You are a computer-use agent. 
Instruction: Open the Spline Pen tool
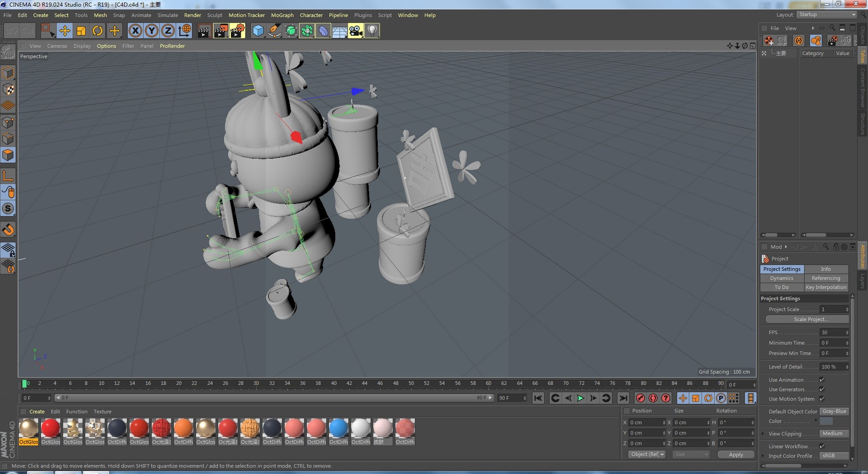[x=274, y=31]
